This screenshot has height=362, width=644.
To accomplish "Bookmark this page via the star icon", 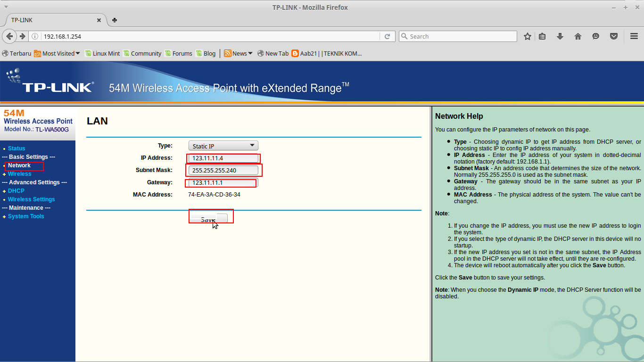I will (527, 36).
